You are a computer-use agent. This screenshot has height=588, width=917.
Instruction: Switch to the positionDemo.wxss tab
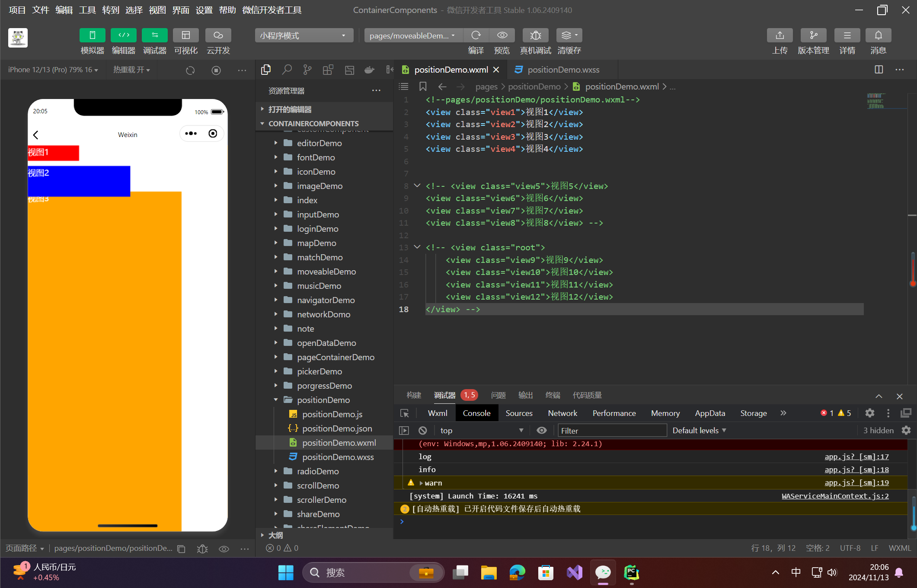point(563,70)
